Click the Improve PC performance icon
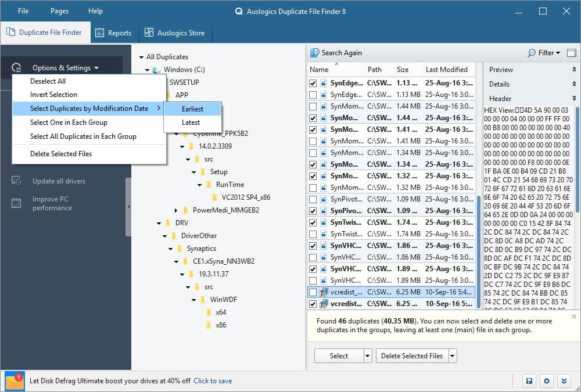The image size is (581, 392). (17, 203)
